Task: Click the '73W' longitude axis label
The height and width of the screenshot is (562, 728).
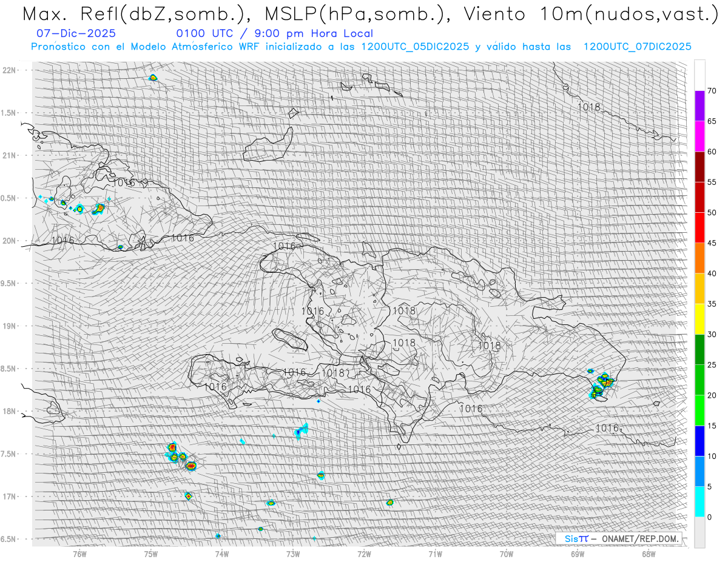Action: tap(293, 554)
